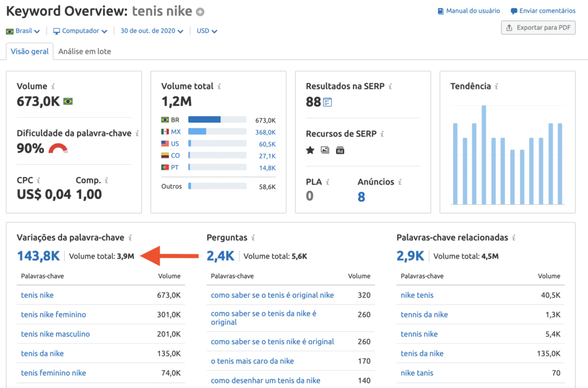Change currency with USD dropdown
The image size is (588, 388).
pyautogui.click(x=207, y=31)
